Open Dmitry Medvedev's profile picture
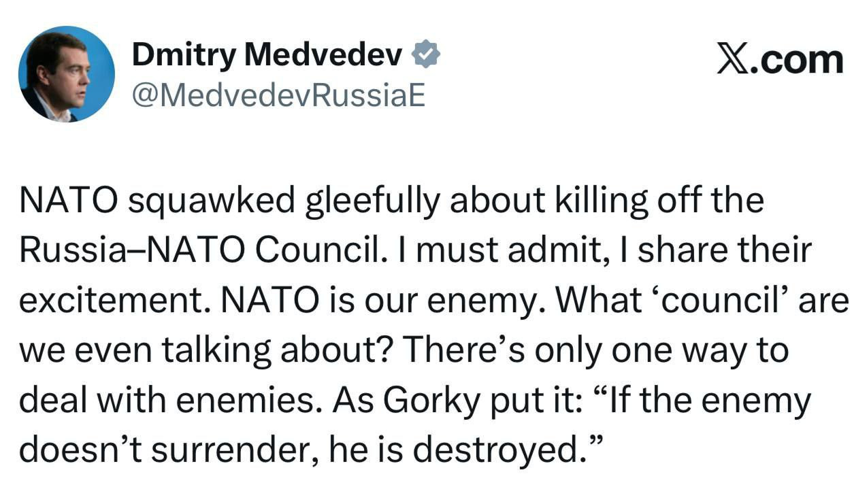852x504 pixels. coord(66,74)
